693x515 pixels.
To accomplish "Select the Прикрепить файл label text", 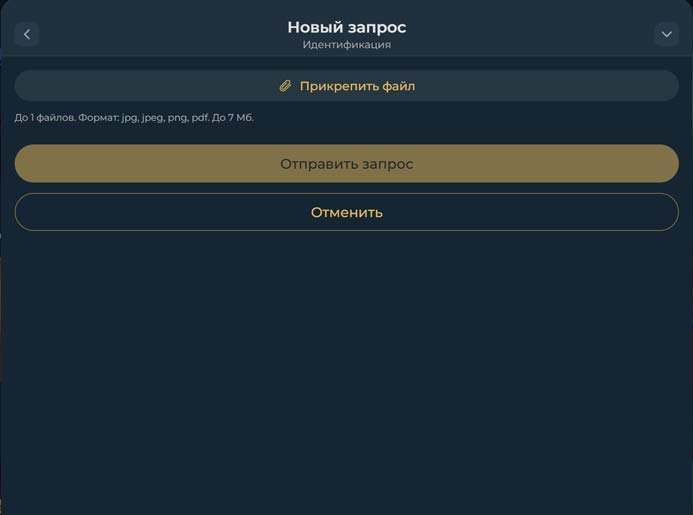I will tap(357, 86).
